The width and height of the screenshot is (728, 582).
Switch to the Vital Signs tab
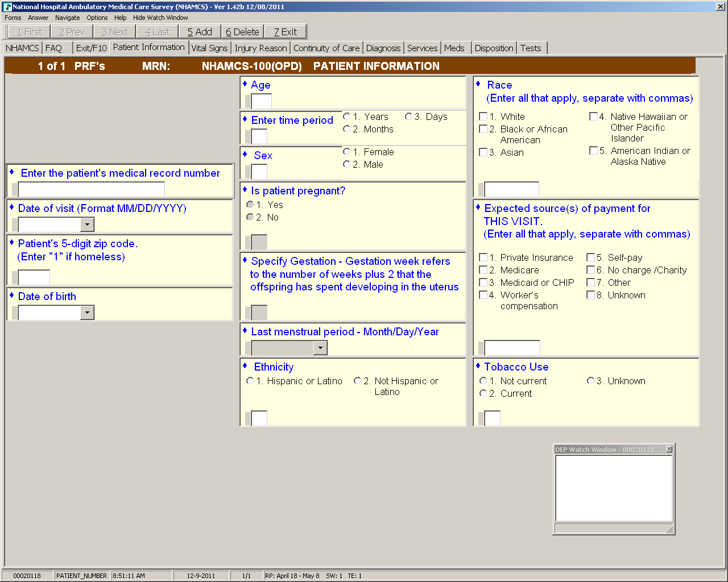click(209, 48)
